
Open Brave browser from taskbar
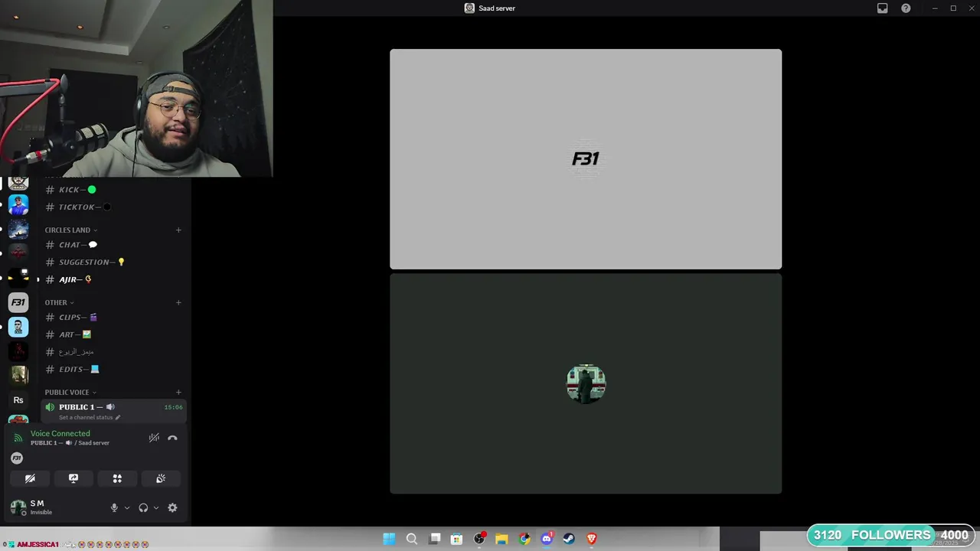592,539
